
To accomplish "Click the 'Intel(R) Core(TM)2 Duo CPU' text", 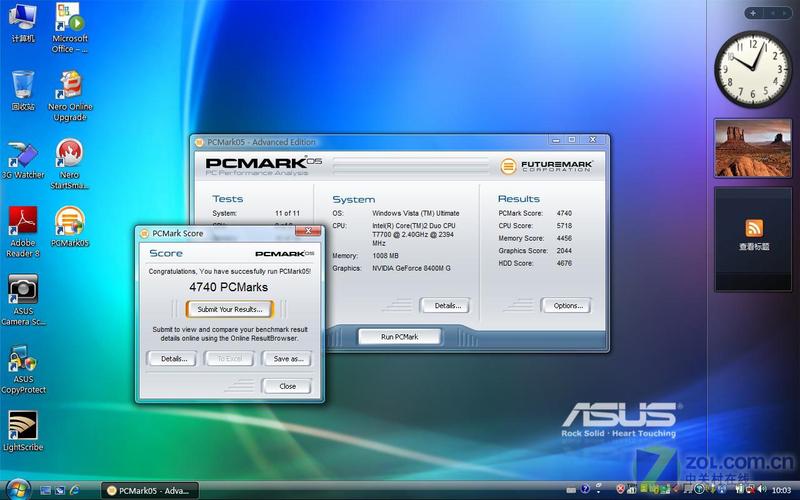I will pyautogui.click(x=414, y=226).
